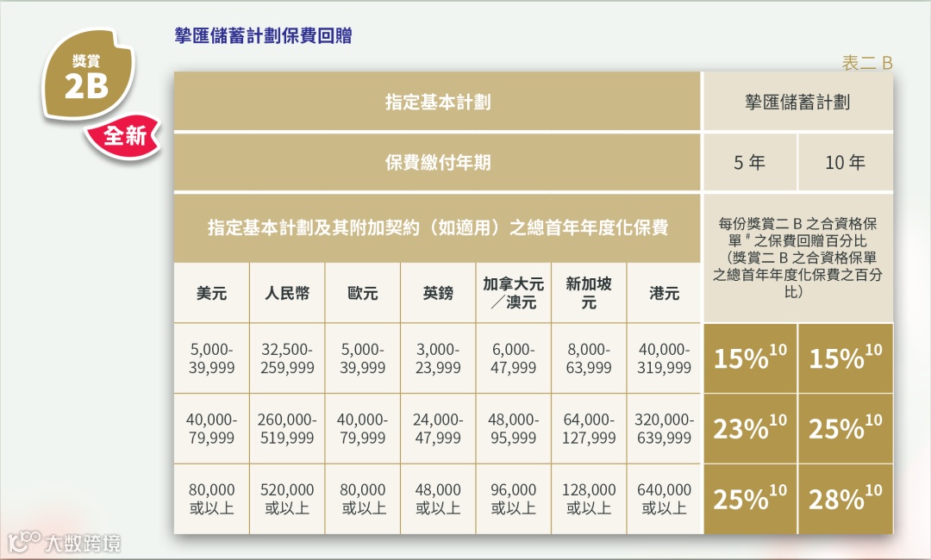Click the 25% cell in 5 年 column
931x560 pixels.
pyautogui.click(x=750, y=499)
